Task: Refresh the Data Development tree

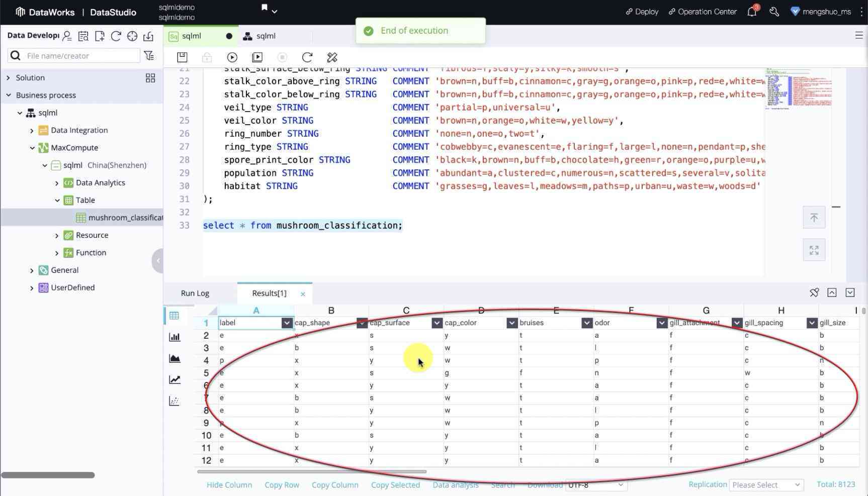Action: coord(116,36)
